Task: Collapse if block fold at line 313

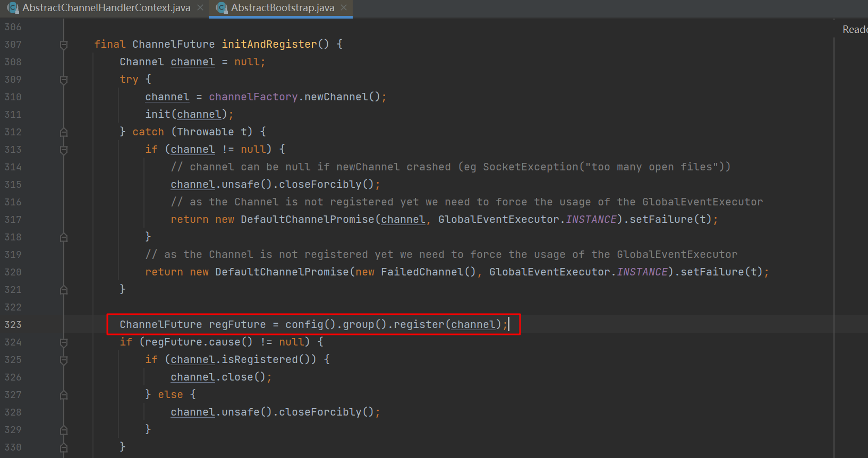Action: [64, 150]
